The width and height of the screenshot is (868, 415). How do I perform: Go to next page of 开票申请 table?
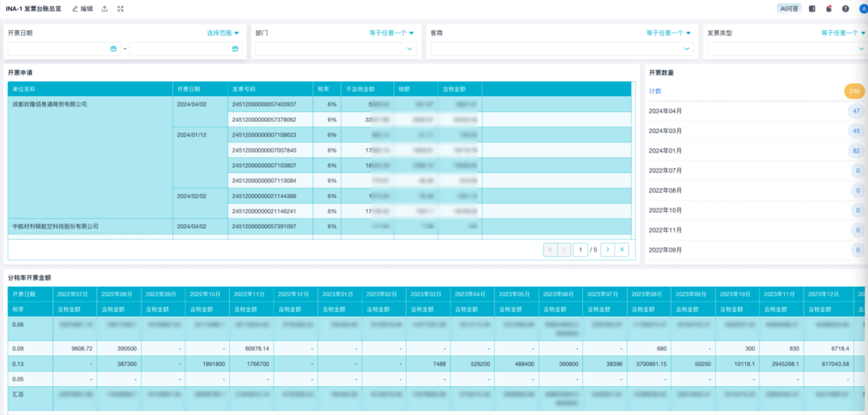(607, 250)
